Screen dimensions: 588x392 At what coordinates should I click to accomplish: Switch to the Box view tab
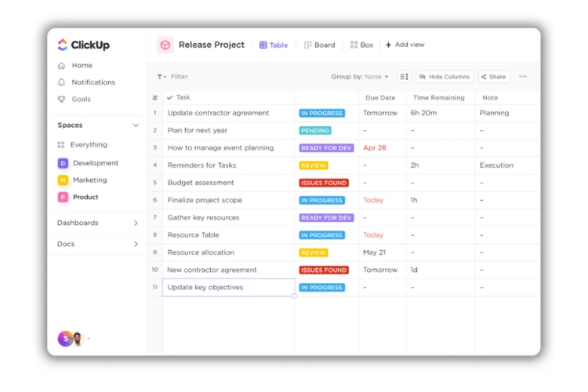coord(361,45)
